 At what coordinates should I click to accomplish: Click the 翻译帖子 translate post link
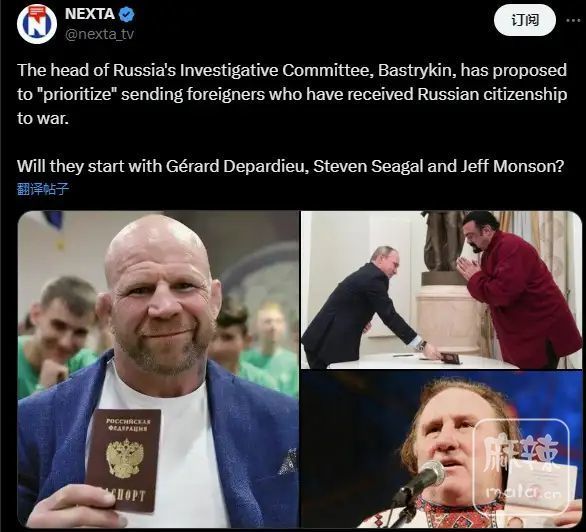[43, 189]
